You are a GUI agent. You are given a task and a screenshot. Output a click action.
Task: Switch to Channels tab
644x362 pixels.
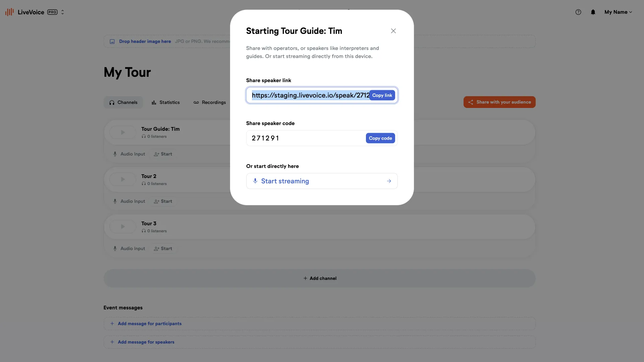click(x=123, y=102)
